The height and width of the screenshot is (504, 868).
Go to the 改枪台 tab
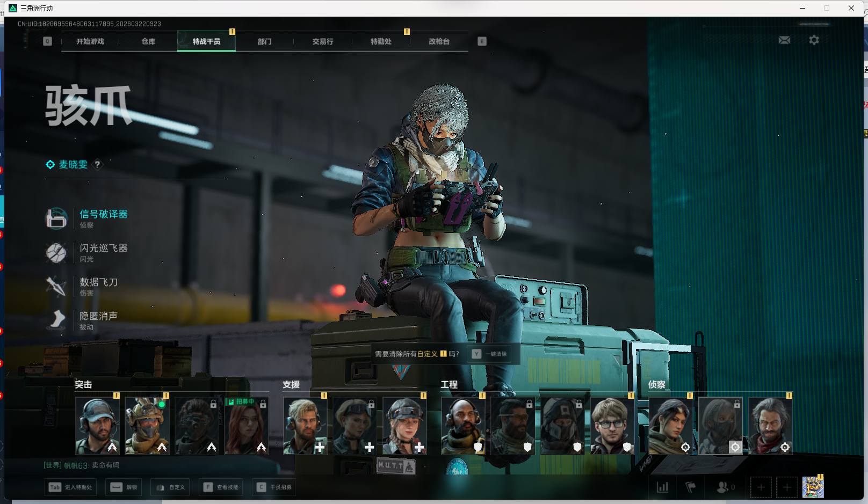tap(439, 41)
